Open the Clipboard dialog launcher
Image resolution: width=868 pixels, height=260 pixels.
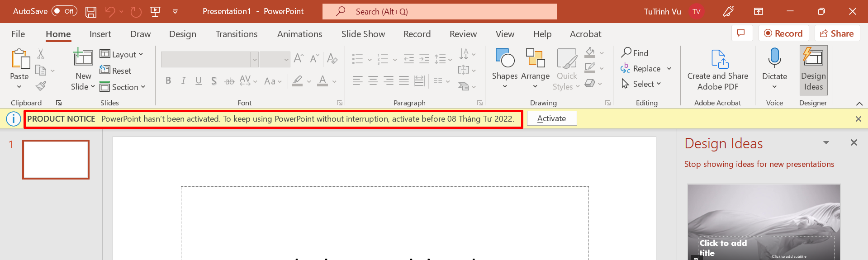pyautogui.click(x=59, y=103)
